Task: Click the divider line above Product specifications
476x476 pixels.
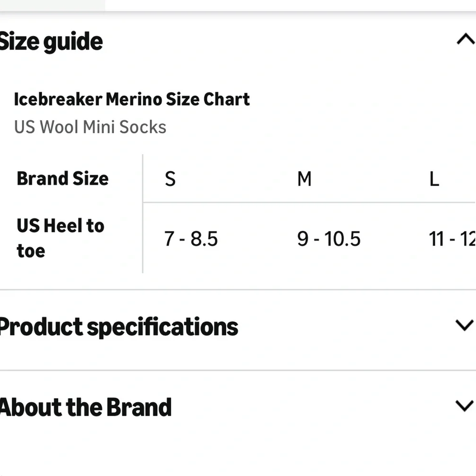Action: point(238,290)
